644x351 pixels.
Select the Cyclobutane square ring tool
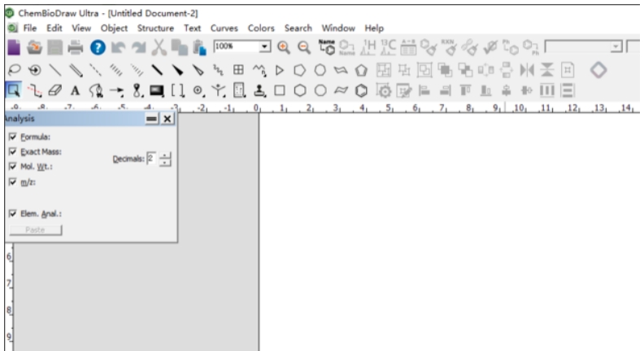(280, 90)
